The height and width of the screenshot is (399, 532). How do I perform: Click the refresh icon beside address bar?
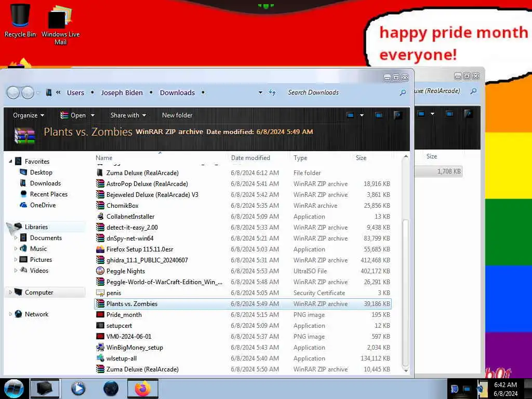[272, 92]
